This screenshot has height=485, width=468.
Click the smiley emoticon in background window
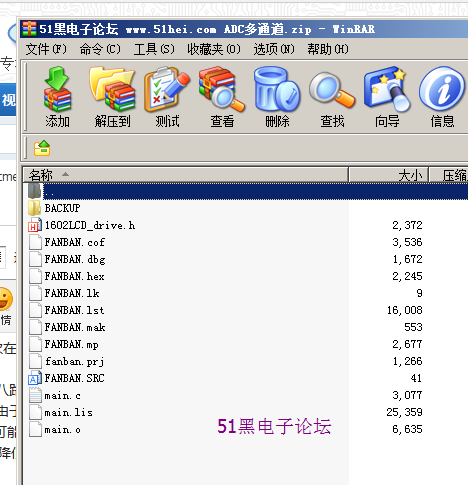click(5, 299)
